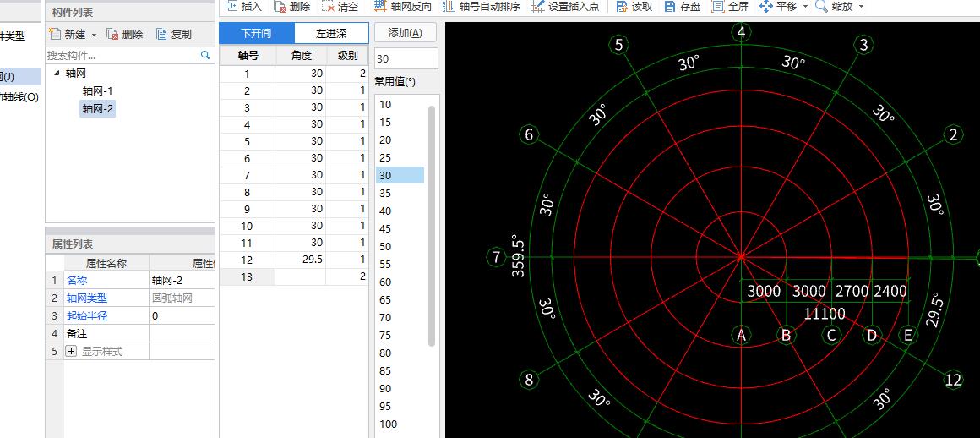Image resolution: width=980 pixels, height=438 pixels.
Task: Choose 45 in the 常用值 list
Action: coord(400,228)
